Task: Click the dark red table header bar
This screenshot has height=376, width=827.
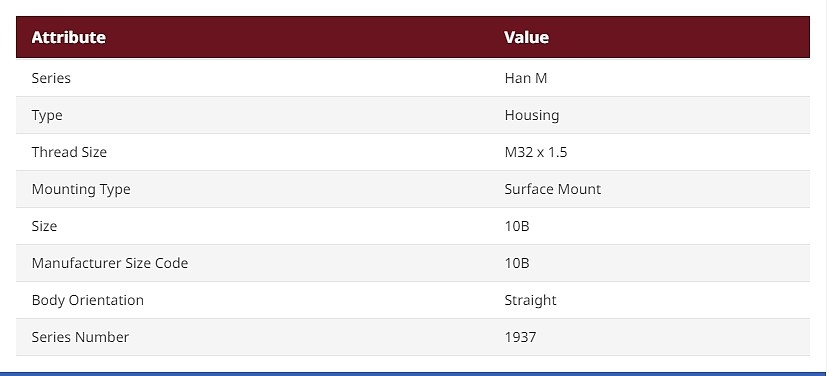Action: [413, 37]
